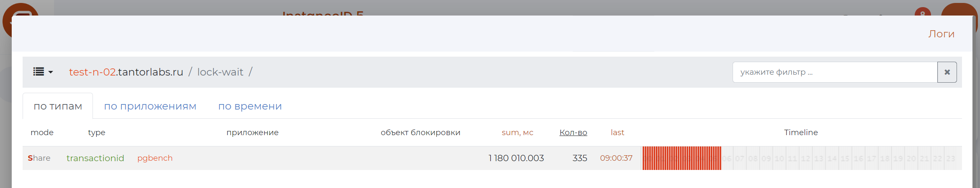Screen dimensions: 980x188
Task: Open the pgbench application link
Action: pyautogui.click(x=155, y=158)
